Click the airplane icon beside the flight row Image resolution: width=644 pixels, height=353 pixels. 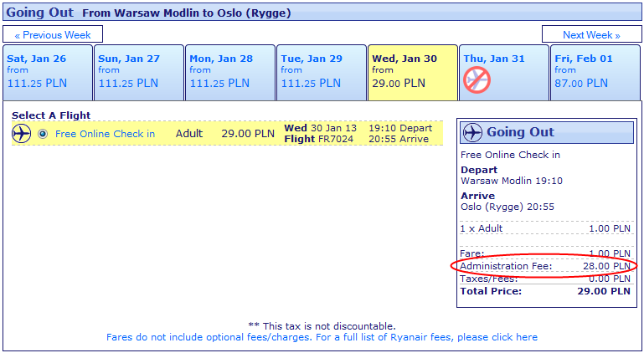21,134
